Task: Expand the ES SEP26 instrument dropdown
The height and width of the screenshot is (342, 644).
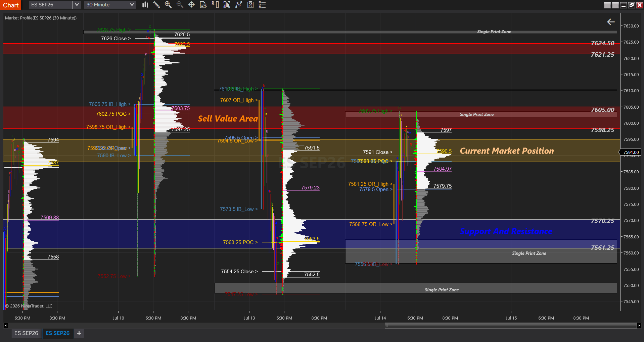Action: pyautogui.click(x=77, y=5)
